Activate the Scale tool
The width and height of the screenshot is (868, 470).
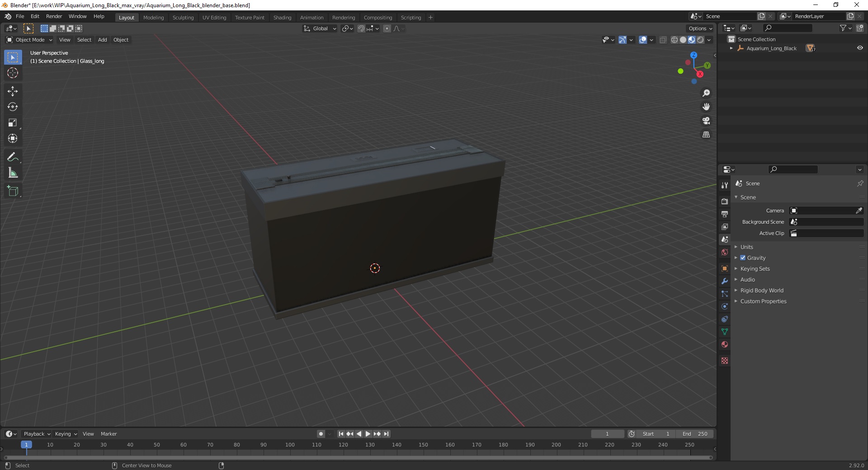(13, 123)
